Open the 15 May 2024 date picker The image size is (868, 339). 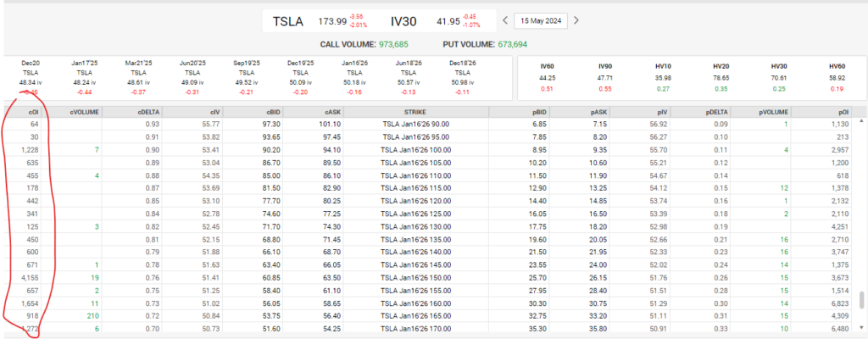pyautogui.click(x=540, y=21)
